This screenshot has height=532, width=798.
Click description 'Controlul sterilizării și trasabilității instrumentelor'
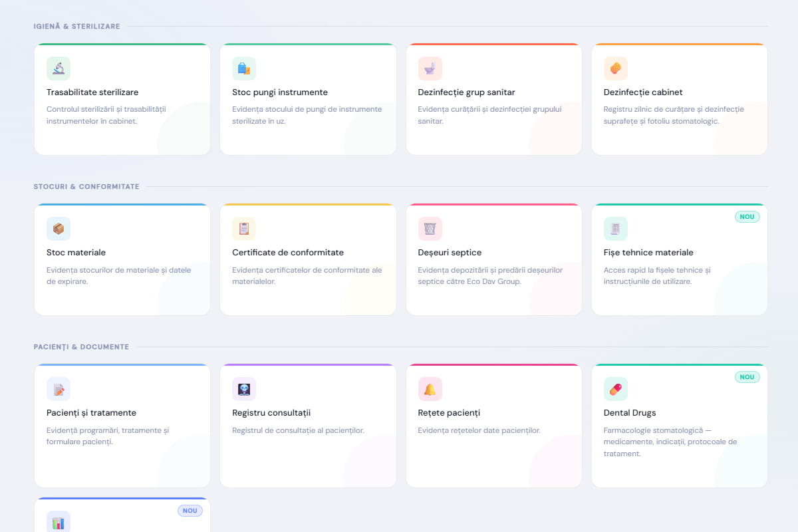pos(106,115)
